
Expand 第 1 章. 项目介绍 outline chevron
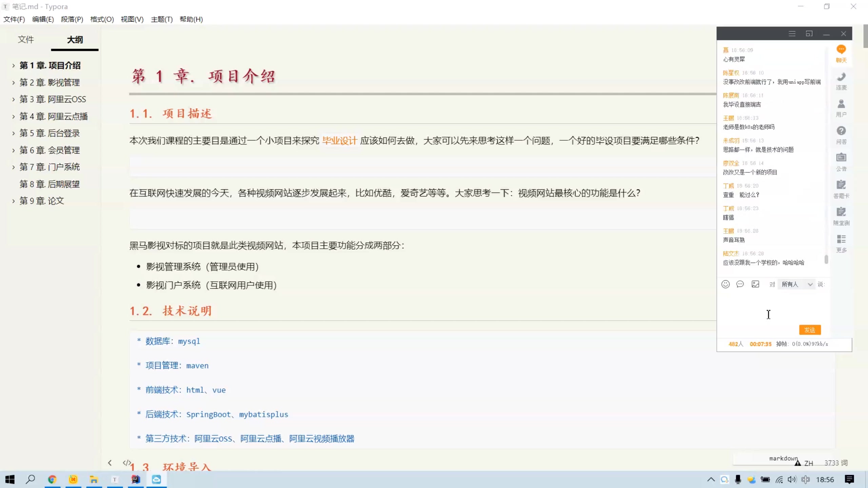(14, 65)
